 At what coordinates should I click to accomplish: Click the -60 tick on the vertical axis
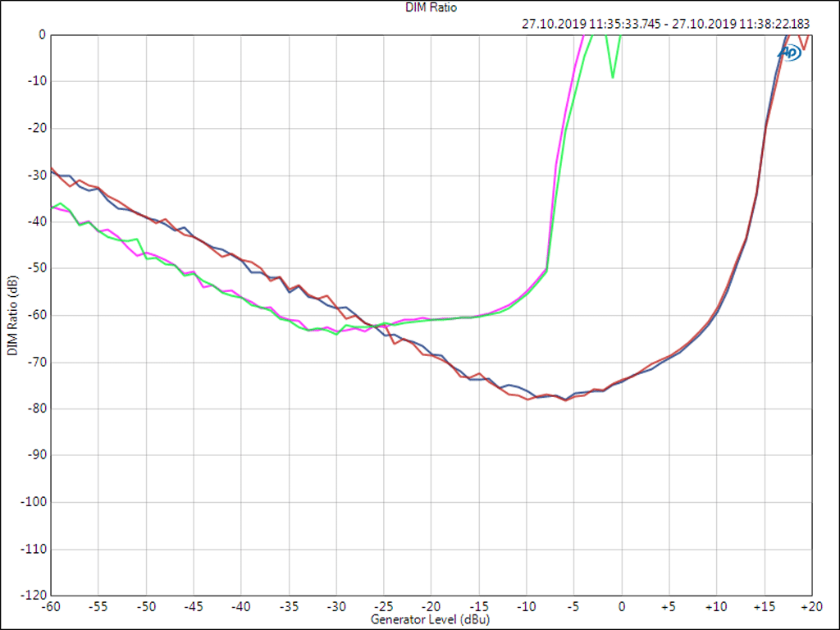35,315
